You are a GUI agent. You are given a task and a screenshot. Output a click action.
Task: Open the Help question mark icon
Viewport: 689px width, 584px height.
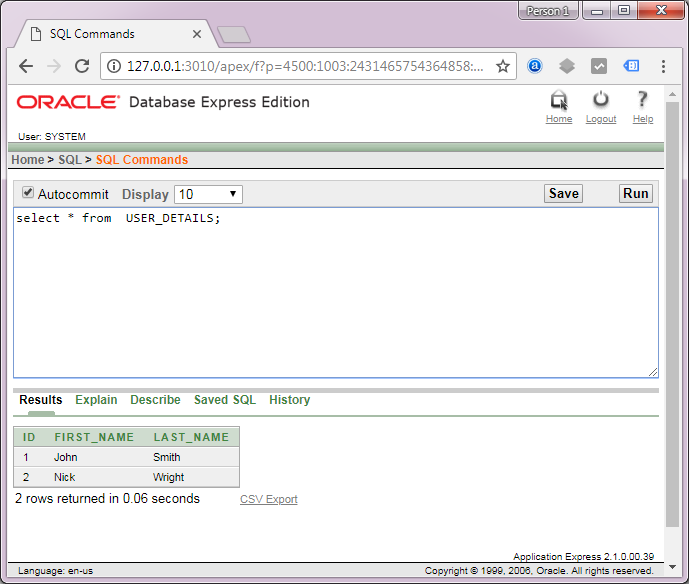(x=643, y=100)
